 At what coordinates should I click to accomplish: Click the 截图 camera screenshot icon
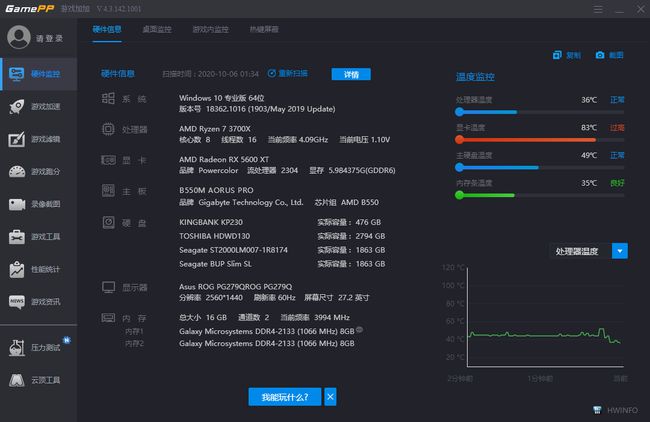600,55
